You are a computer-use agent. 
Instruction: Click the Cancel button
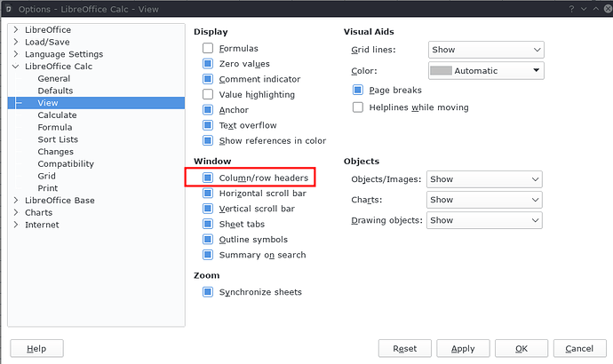[580, 348]
